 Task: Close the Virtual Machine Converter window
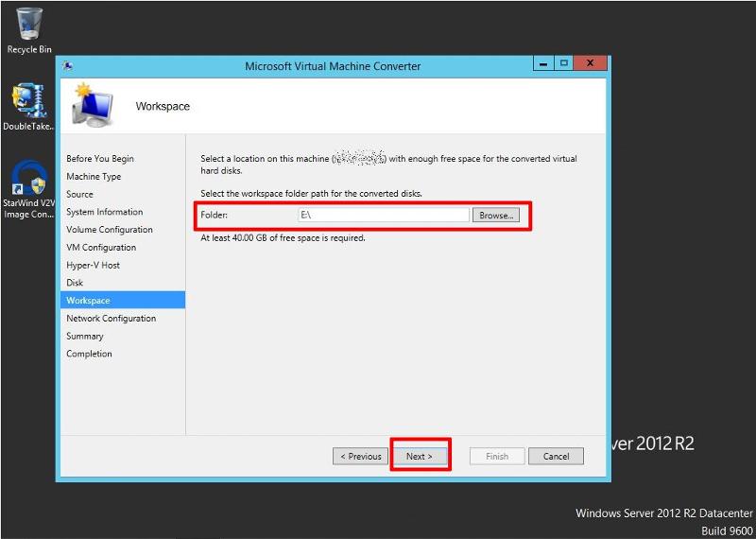(590, 63)
